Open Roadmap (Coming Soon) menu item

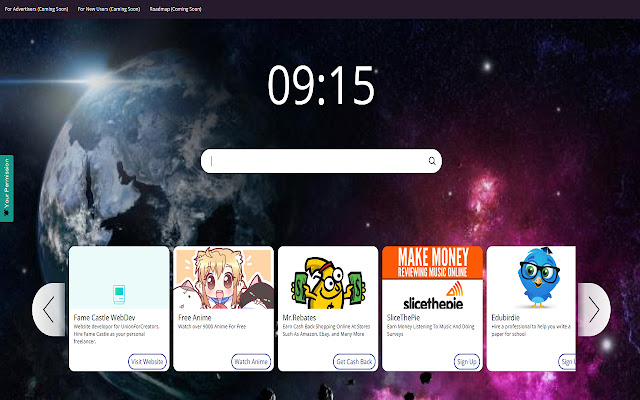[176, 9]
